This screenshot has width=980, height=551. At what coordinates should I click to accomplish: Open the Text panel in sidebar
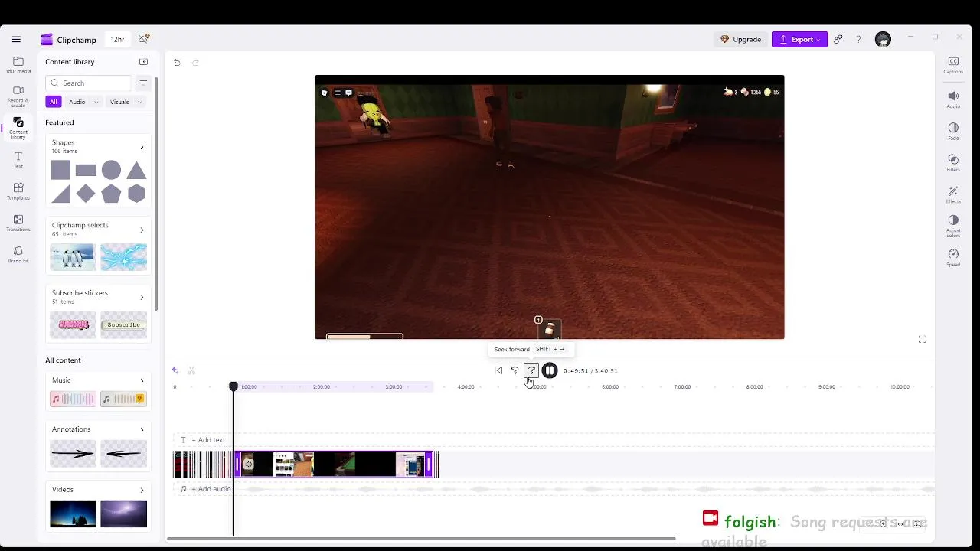pos(18,159)
